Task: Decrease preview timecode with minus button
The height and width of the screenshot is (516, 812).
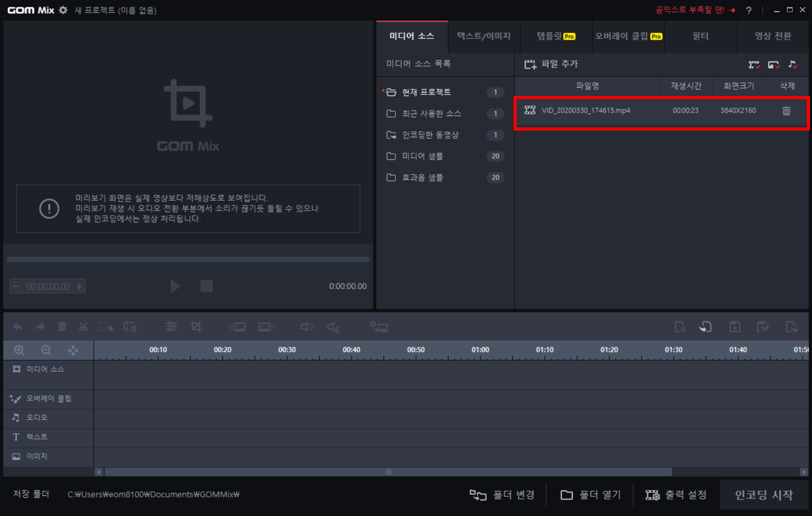Action: 16,286
